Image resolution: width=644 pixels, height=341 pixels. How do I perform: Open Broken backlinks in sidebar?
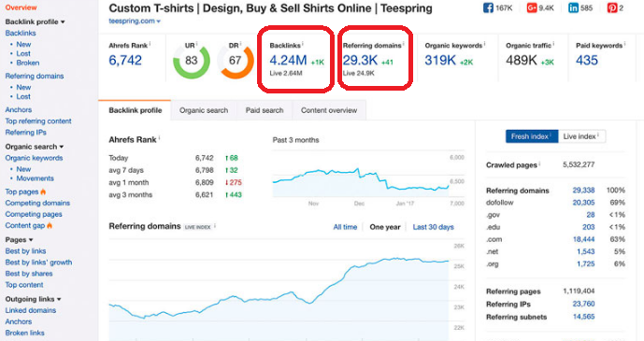[x=28, y=63]
